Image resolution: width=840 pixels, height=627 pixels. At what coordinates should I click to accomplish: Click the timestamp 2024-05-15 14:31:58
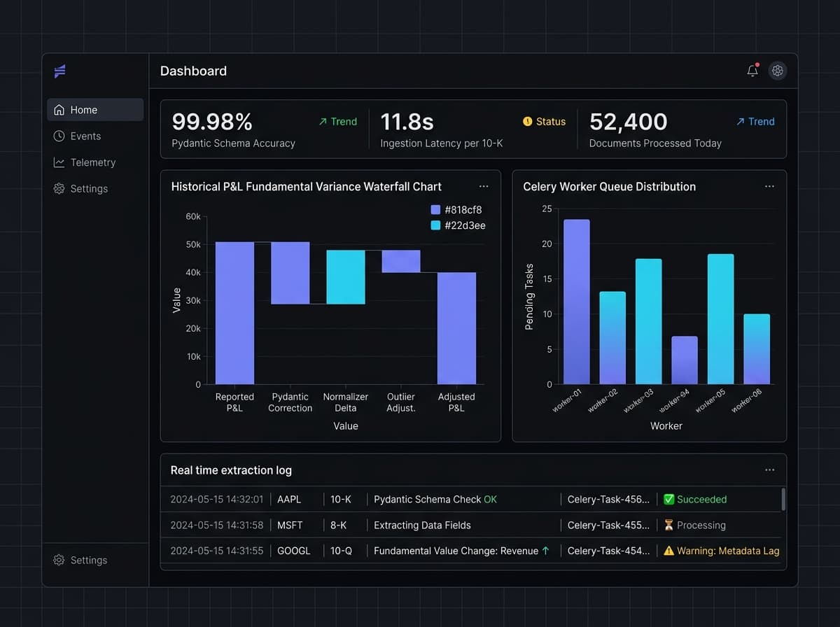coord(217,526)
